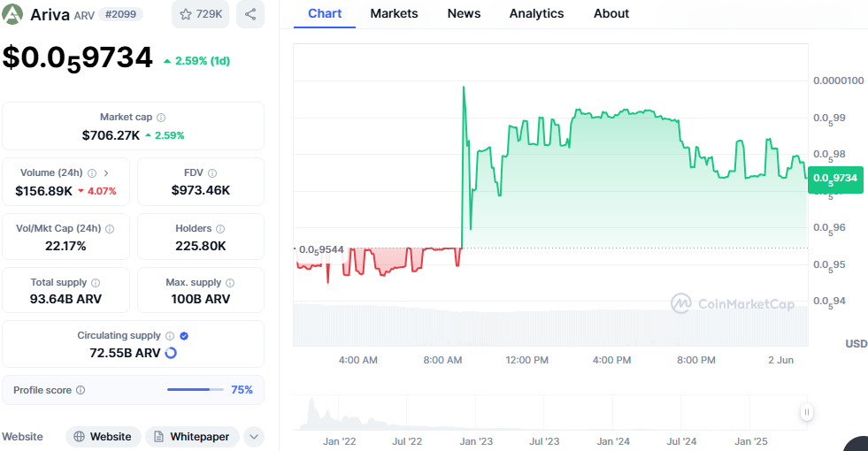Click the 72.55B ARV circulating supply value

point(125,353)
